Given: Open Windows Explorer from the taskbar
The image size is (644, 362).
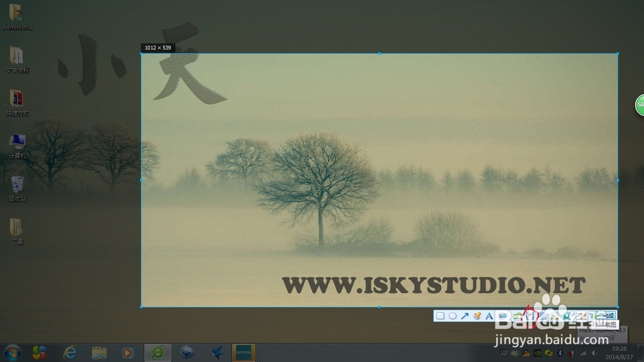Looking at the screenshot, I should pos(99,352).
